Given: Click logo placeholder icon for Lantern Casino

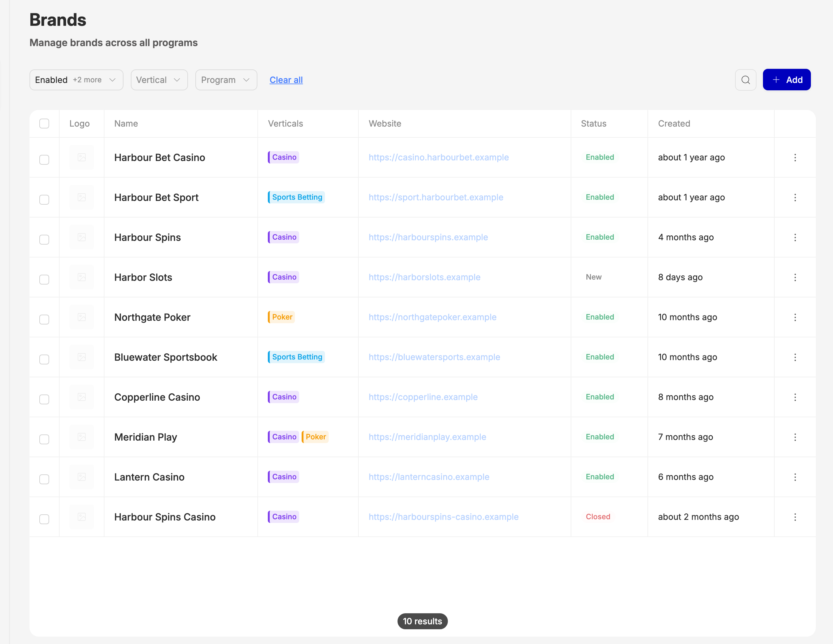Looking at the screenshot, I should (82, 477).
